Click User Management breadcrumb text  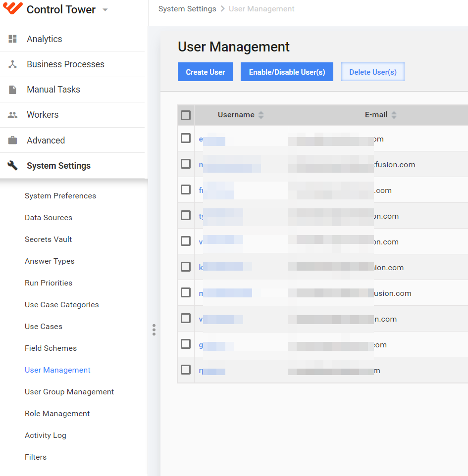pos(261,9)
